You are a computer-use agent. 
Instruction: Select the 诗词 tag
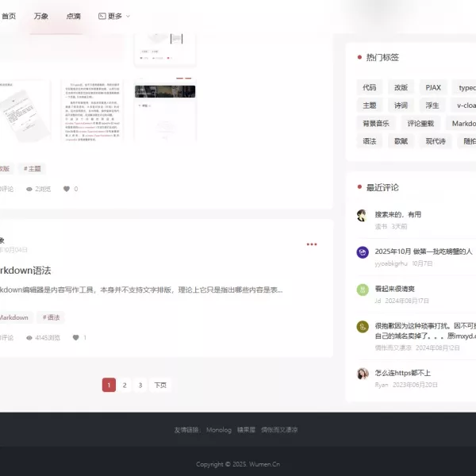point(401,106)
